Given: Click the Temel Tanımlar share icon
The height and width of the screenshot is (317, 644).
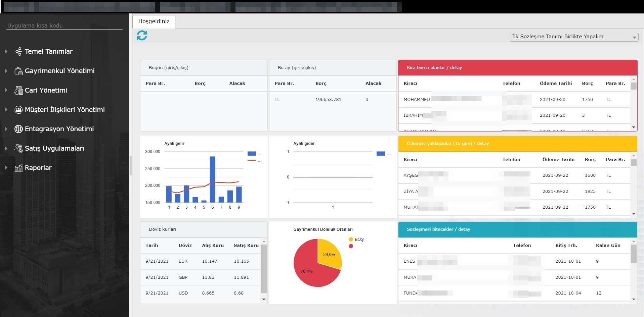Looking at the screenshot, I should tap(18, 51).
